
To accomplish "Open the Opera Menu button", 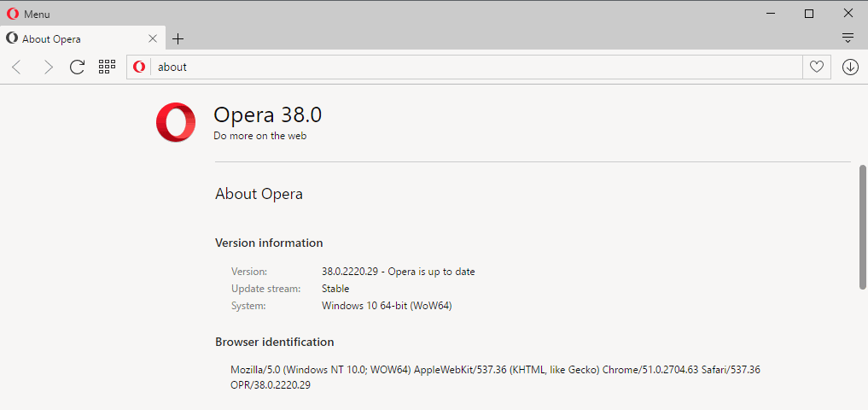I will pyautogui.click(x=28, y=14).
